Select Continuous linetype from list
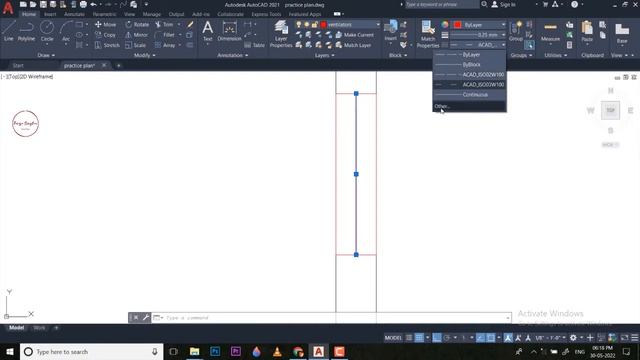 [469, 94]
